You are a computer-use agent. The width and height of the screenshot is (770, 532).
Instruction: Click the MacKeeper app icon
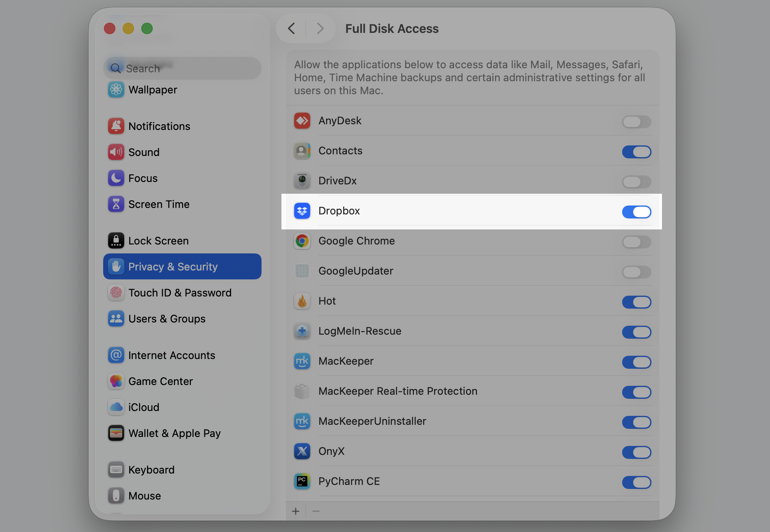302,361
